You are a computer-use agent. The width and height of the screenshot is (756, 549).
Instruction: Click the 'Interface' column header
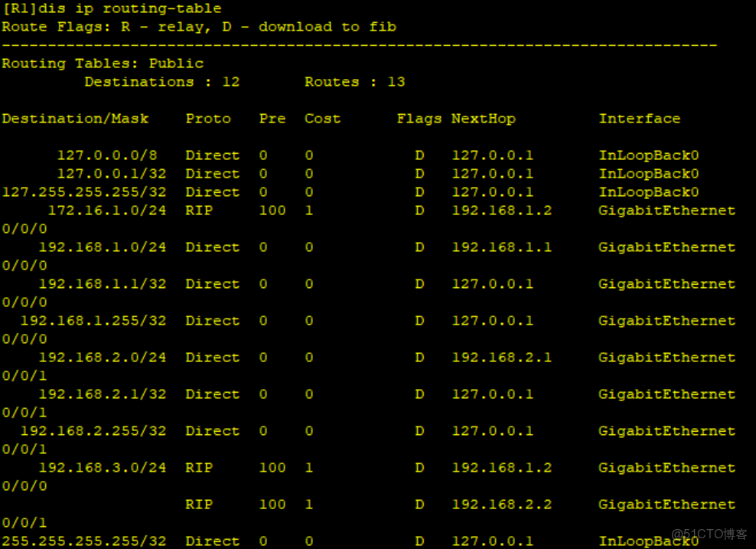(640, 119)
